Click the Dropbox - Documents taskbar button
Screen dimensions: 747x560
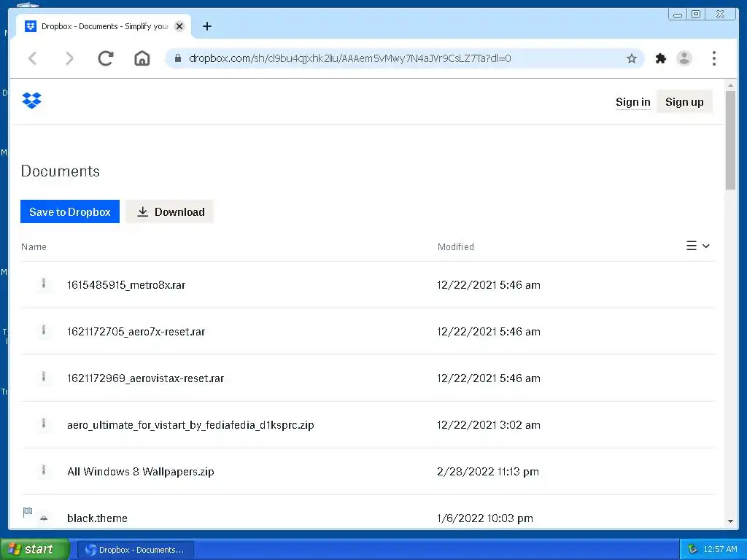pos(135,550)
